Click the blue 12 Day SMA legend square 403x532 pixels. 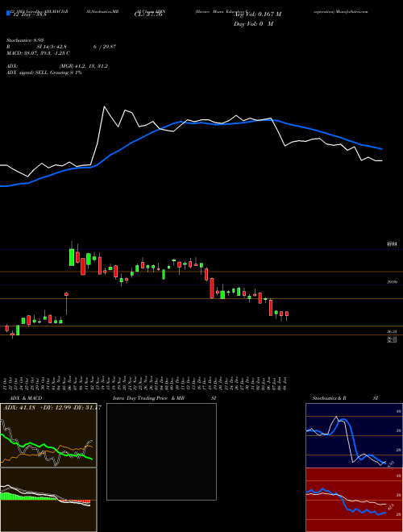(9, 14)
